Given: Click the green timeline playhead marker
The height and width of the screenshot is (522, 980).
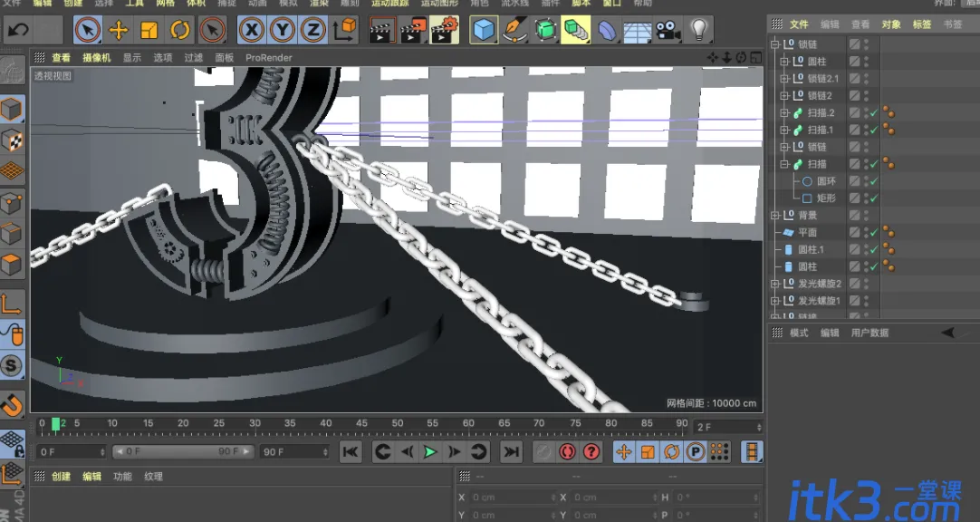Looking at the screenshot, I should click(x=55, y=424).
